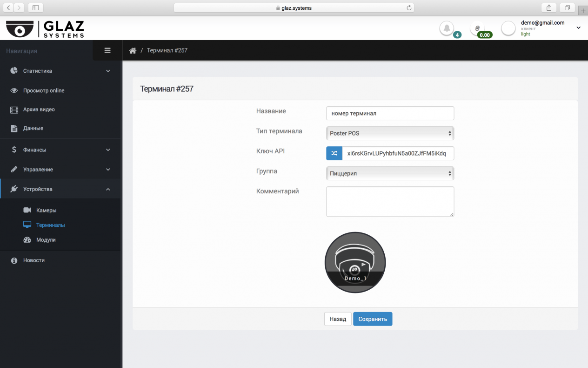Open the Тип терминала dropdown
Viewport: 588px width, 368px height.
tap(390, 133)
